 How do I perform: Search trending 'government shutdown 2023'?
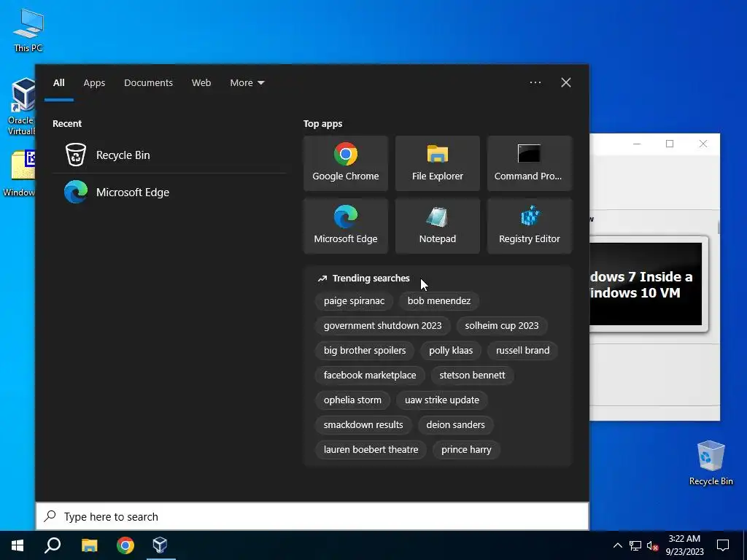point(382,325)
